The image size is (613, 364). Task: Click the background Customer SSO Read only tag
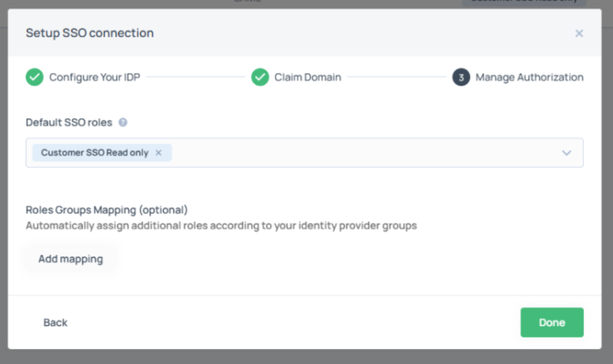[524, 3]
